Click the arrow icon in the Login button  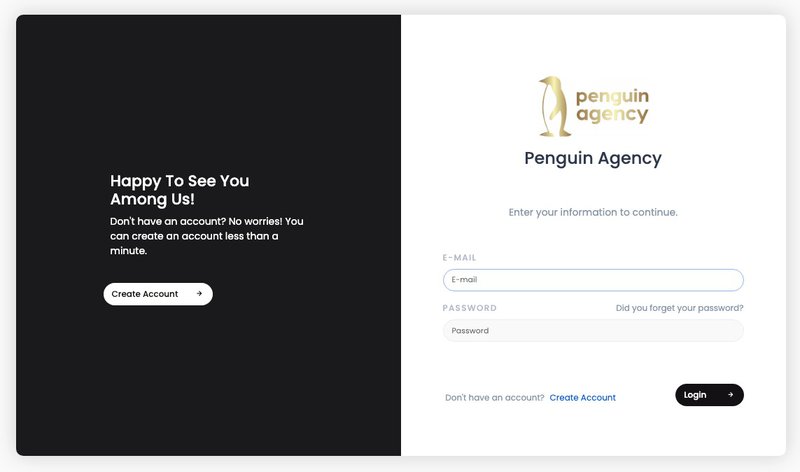pos(730,395)
